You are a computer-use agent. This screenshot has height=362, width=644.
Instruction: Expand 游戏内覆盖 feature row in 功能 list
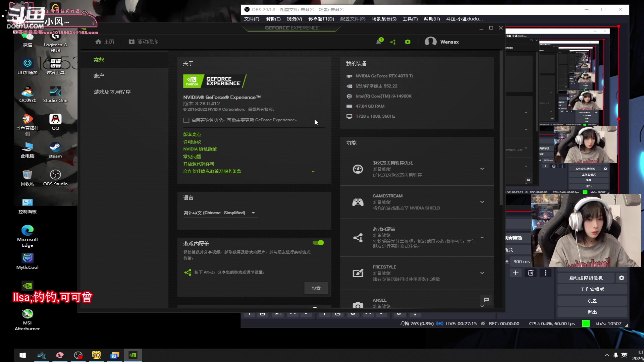(482, 237)
